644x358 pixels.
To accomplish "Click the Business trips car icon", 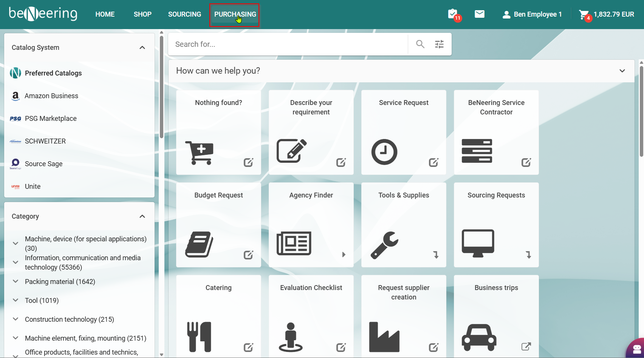I will (x=478, y=337).
